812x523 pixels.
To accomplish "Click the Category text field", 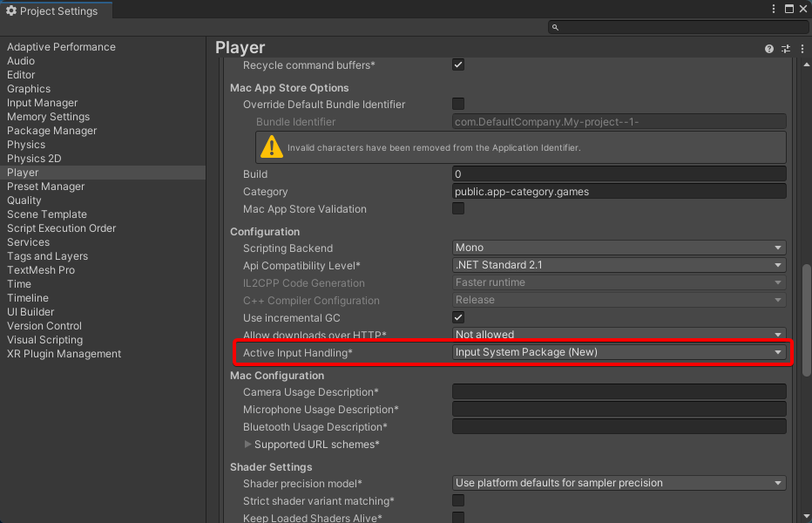I will pos(619,191).
